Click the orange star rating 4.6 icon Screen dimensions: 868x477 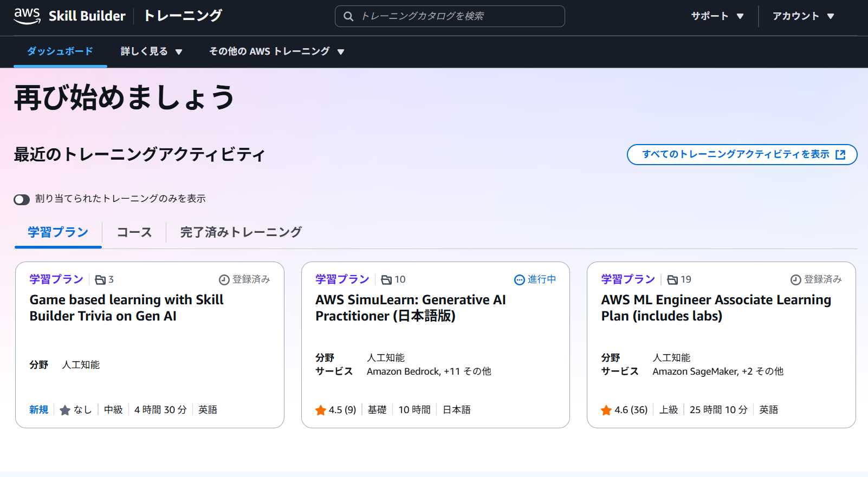[x=606, y=410]
